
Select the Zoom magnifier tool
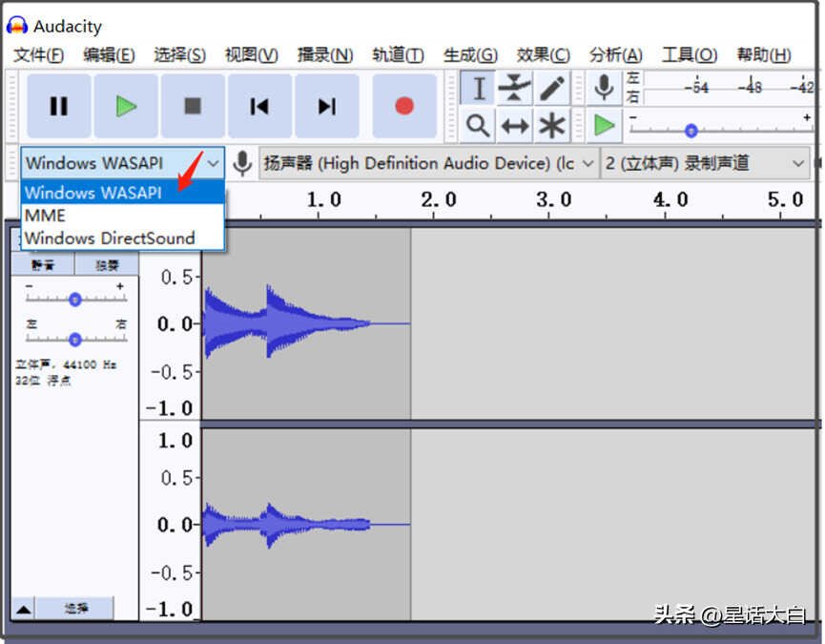478,126
